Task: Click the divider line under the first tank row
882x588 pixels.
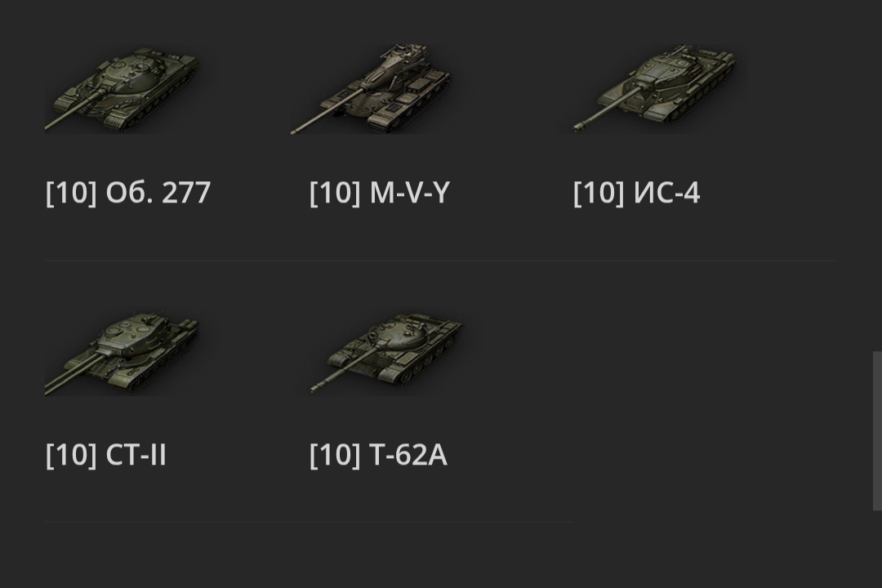Action: [441, 261]
